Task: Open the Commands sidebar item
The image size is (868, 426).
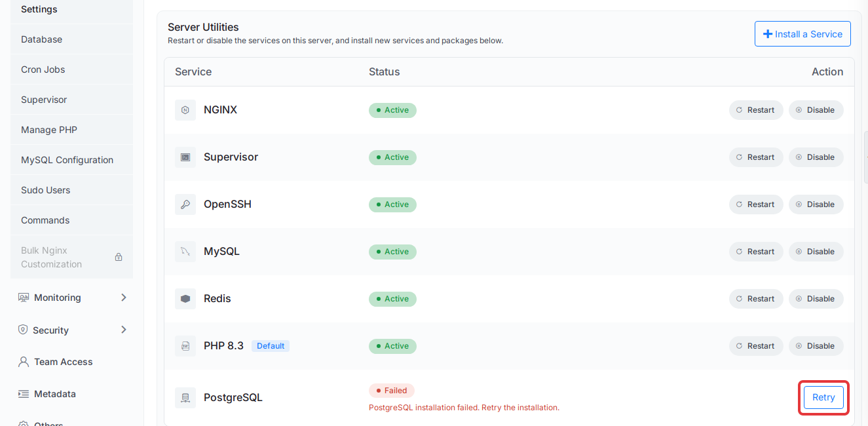Action: tap(71, 220)
